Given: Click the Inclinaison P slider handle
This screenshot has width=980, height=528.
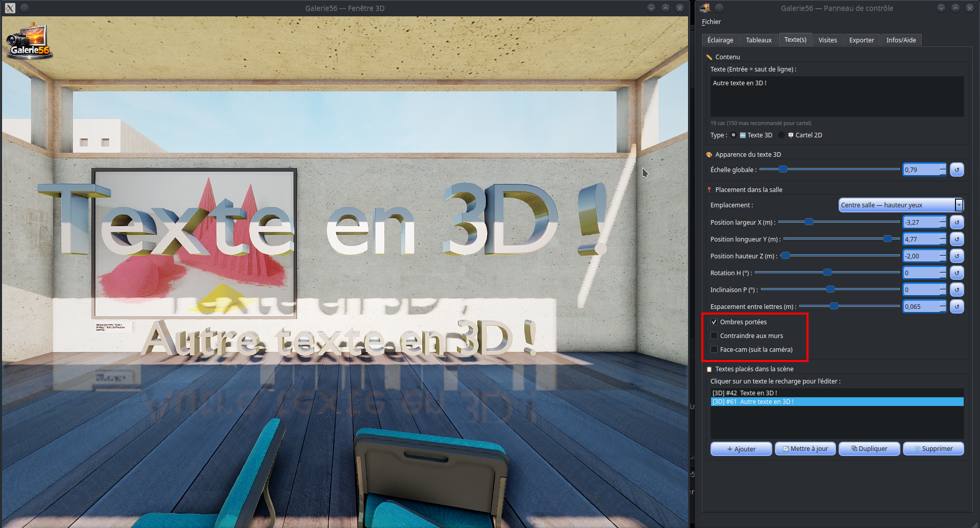Looking at the screenshot, I should pos(830,289).
